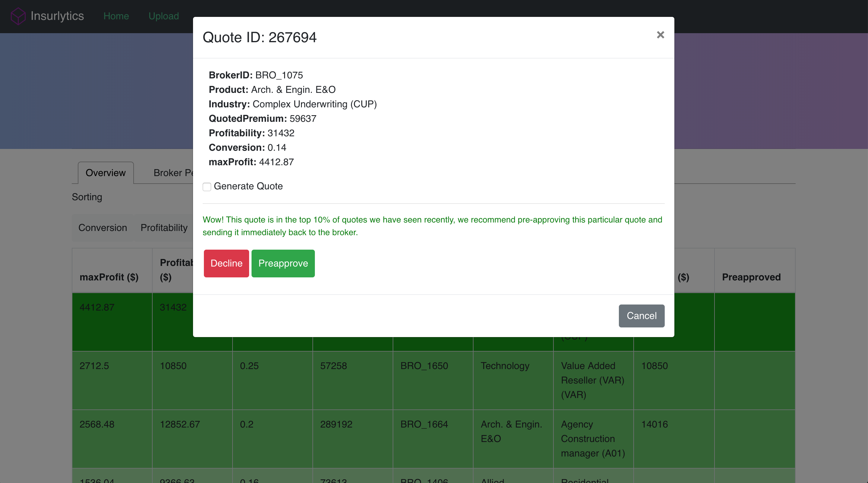Switch to the Overview tab
This screenshot has width=868, height=483.
point(106,173)
